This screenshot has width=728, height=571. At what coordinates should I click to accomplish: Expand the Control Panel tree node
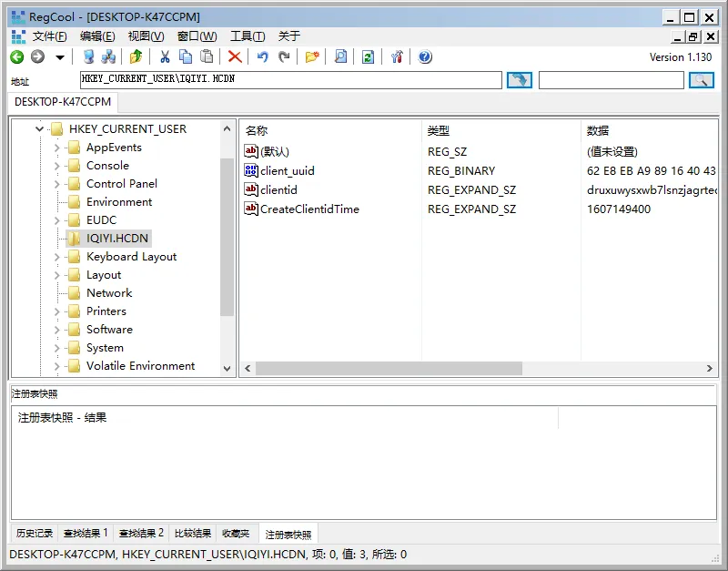pos(56,183)
